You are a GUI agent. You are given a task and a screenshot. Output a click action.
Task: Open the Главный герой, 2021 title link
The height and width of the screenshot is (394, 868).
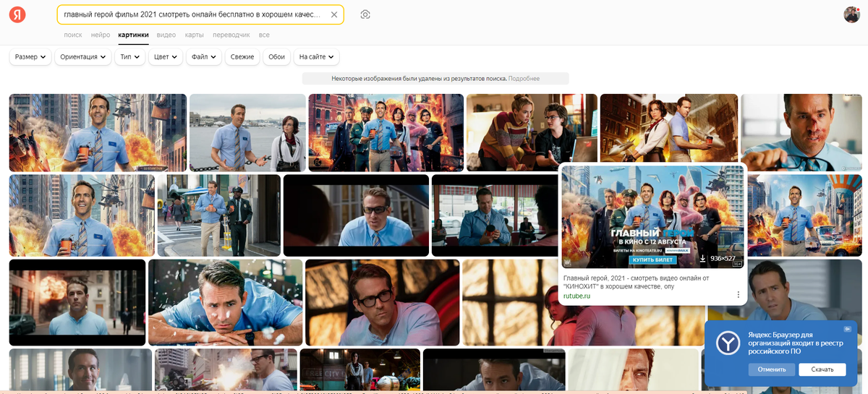click(x=637, y=282)
